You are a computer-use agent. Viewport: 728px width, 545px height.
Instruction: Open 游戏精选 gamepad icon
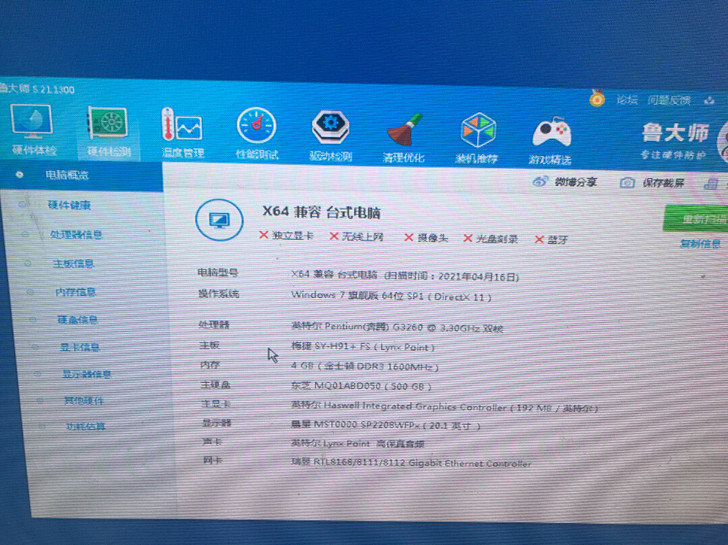point(551,132)
